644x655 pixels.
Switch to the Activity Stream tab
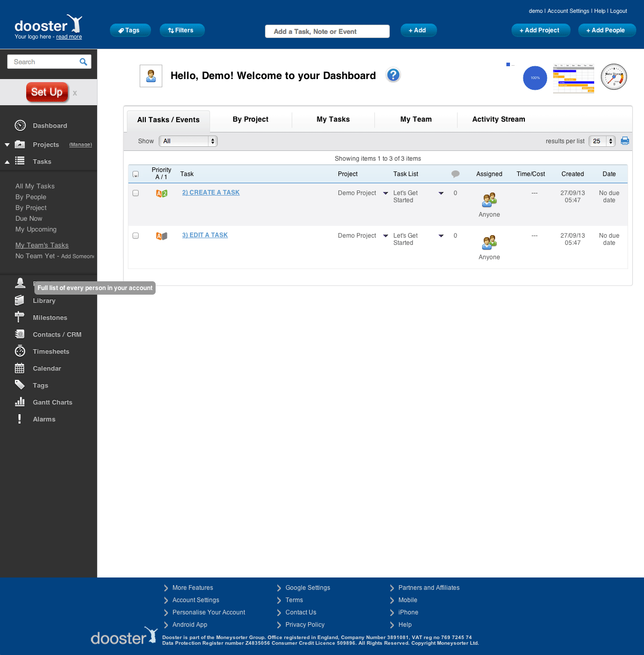[498, 120]
